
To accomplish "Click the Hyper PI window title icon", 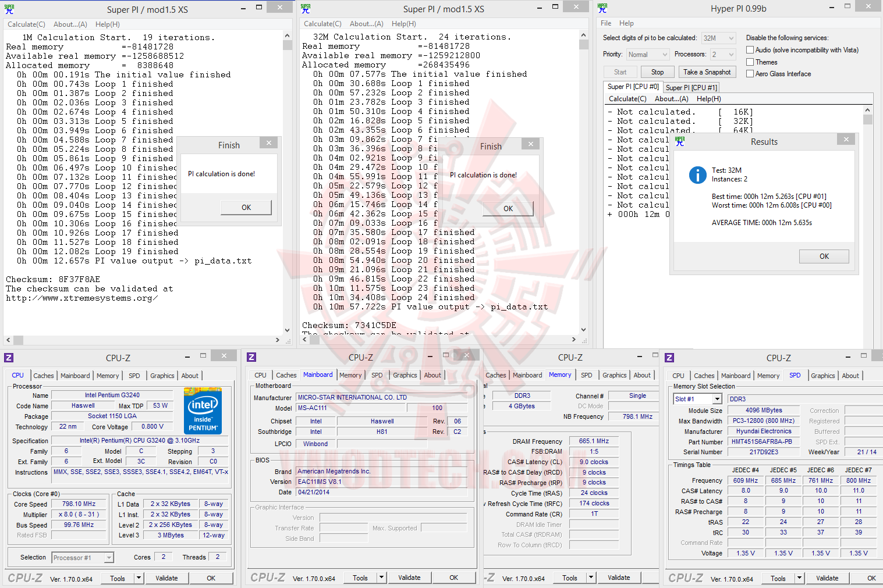I will coord(602,8).
